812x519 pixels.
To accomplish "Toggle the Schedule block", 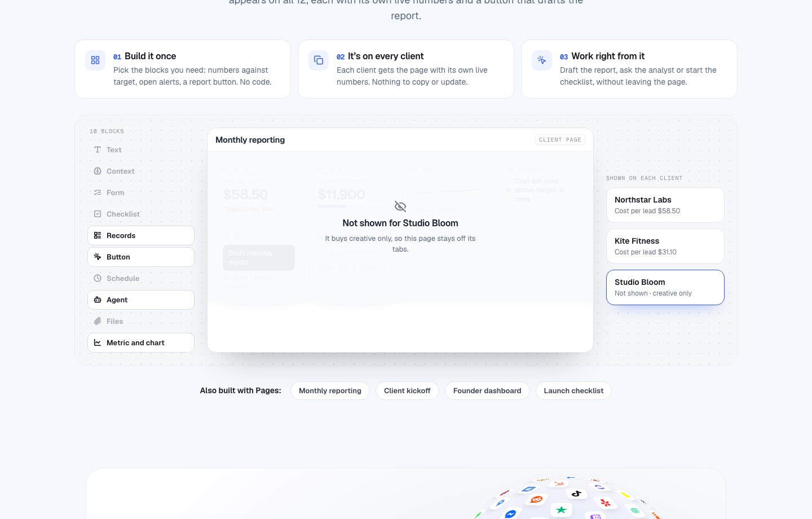I will tap(141, 278).
